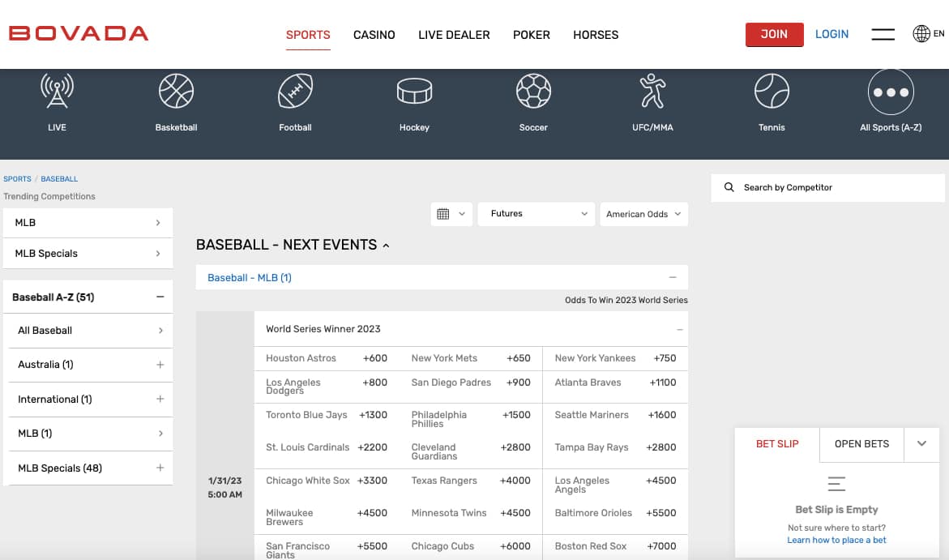Image resolution: width=949 pixels, height=560 pixels.
Task: Switch to the SPORTS tab
Action: pyautogui.click(x=308, y=35)
